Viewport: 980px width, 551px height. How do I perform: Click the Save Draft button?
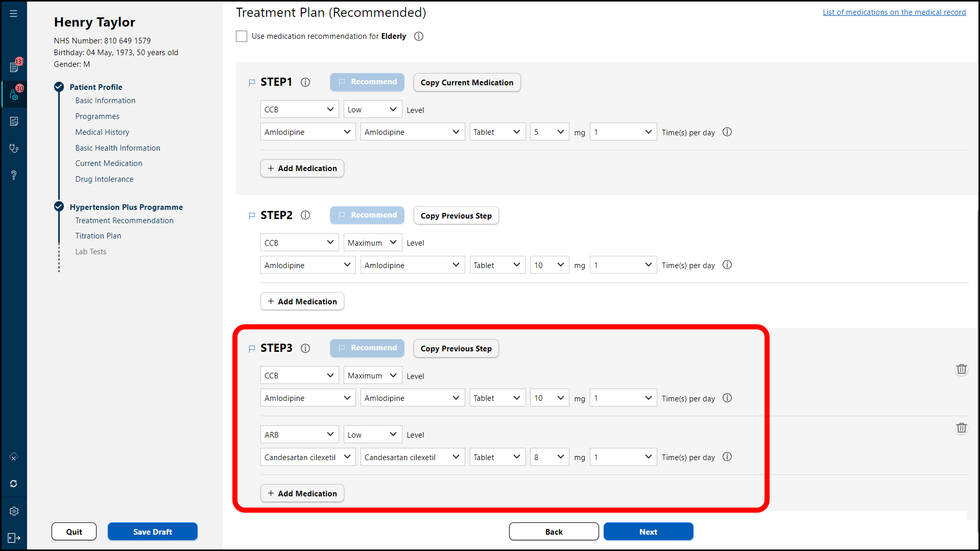coord(152,532)
